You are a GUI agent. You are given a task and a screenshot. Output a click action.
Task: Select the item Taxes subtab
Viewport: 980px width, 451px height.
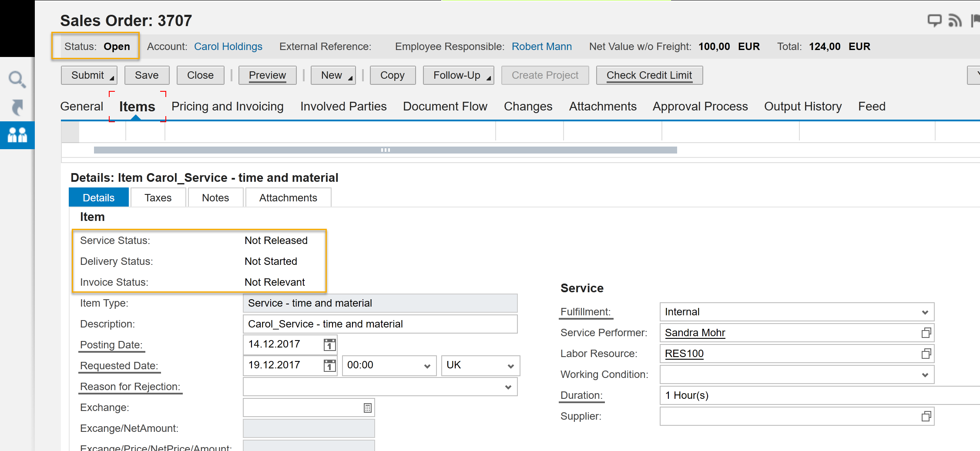click(158, 198)
